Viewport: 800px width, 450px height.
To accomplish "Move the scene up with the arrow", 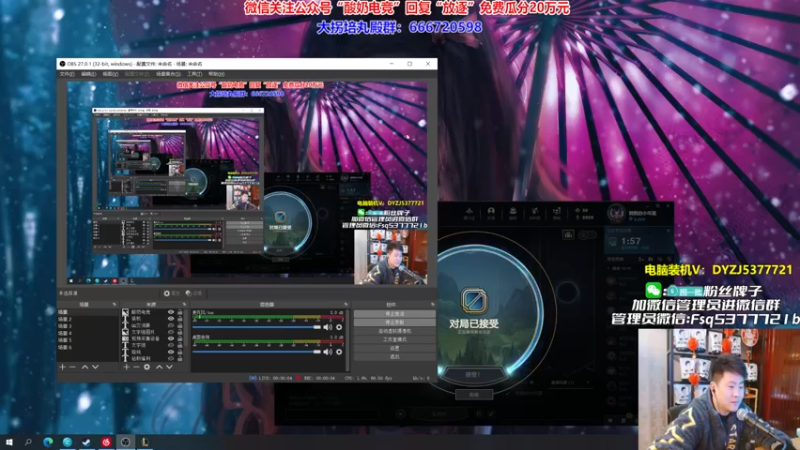I will pos(85,367).
